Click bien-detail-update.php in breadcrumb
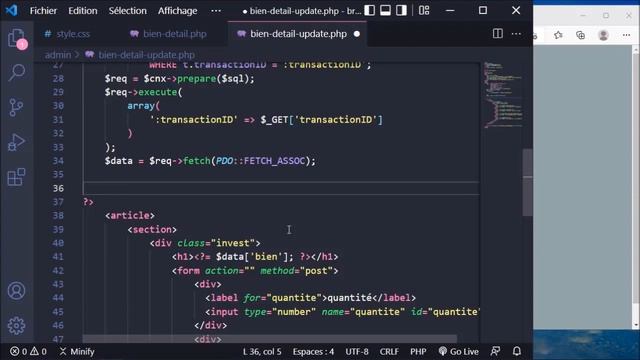 click(x=147, y=55)
